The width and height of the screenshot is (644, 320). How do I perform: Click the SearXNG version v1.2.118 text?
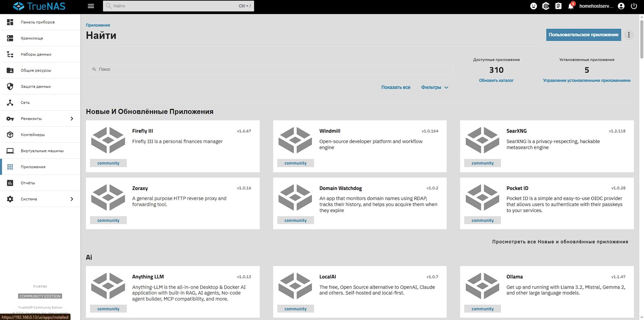(x=617, y=131)
